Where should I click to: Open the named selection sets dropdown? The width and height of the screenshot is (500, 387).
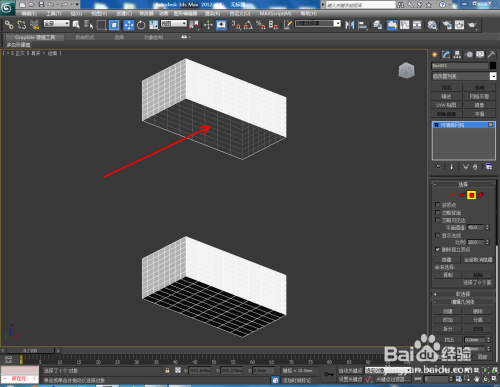pos(318,23)
